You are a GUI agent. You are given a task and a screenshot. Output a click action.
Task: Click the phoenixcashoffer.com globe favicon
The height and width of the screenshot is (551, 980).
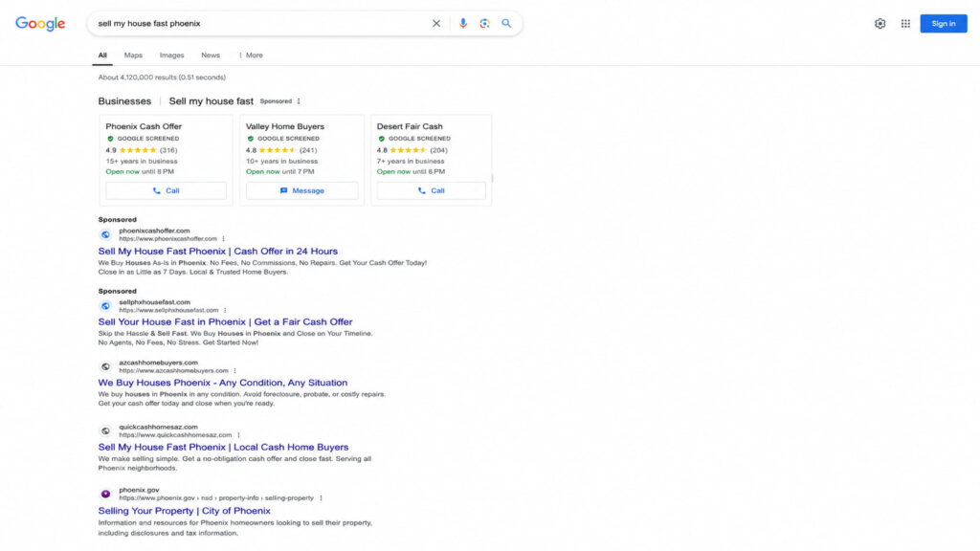(105, 235)
